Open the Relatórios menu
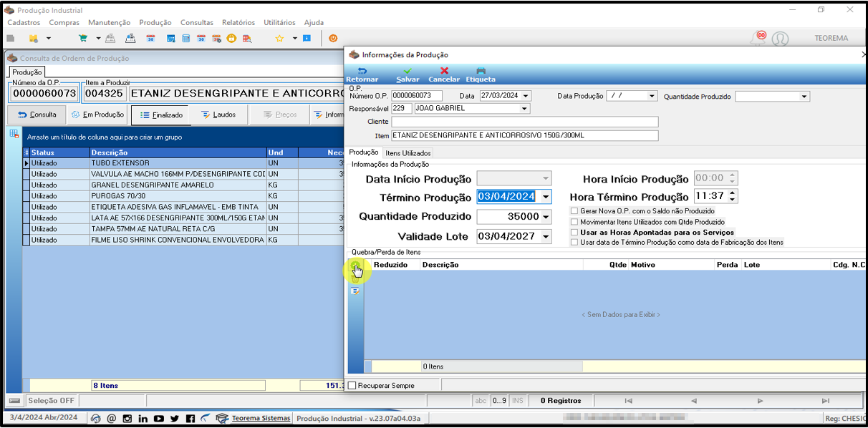This screenshot has height=428, width=868. [238, 23]
